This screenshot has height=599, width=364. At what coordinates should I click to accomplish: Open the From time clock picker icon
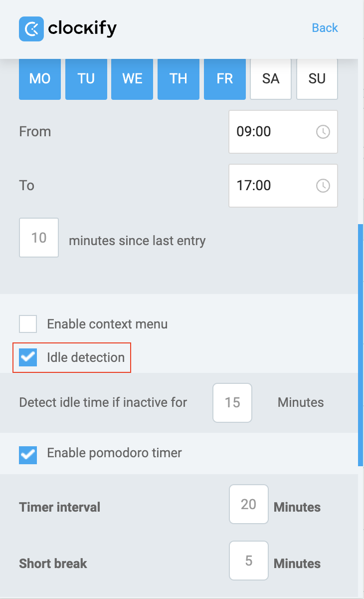[x=323, y=132]
